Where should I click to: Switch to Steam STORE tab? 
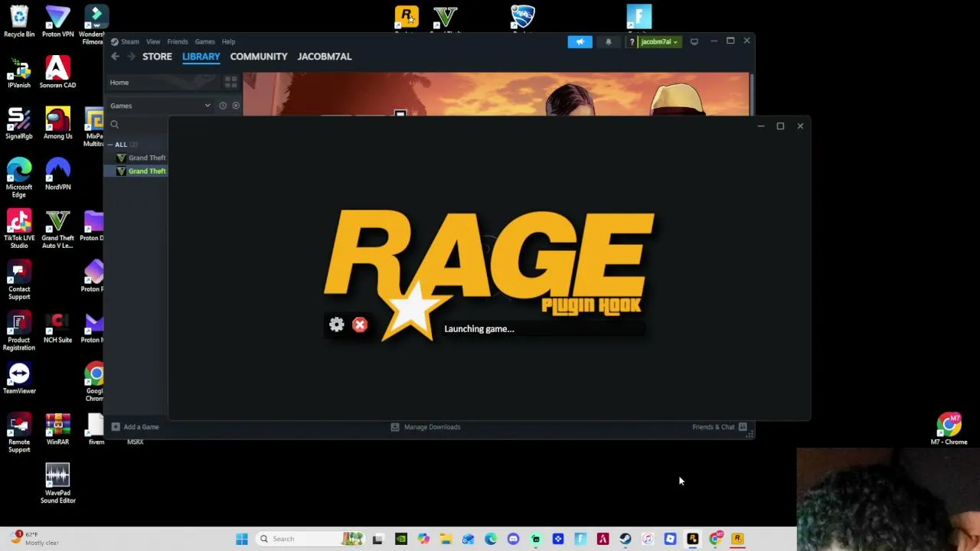(x=157, y=57)
